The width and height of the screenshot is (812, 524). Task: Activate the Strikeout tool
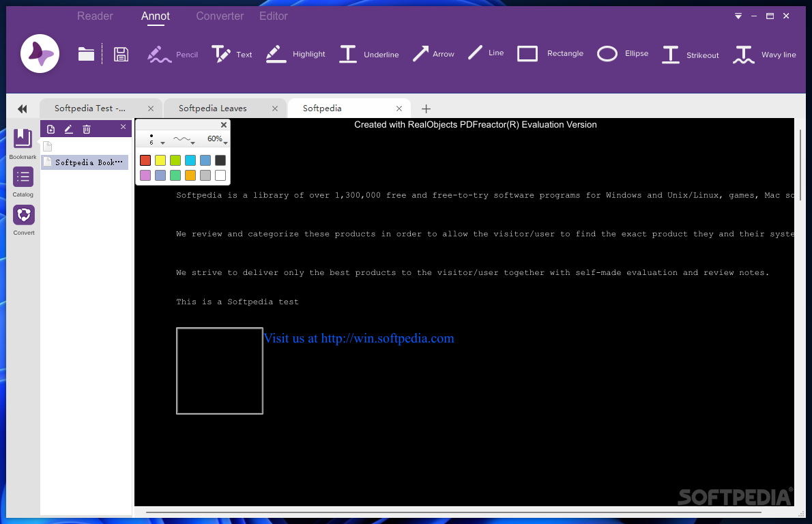pyautogui.click(x=691, y=55)
